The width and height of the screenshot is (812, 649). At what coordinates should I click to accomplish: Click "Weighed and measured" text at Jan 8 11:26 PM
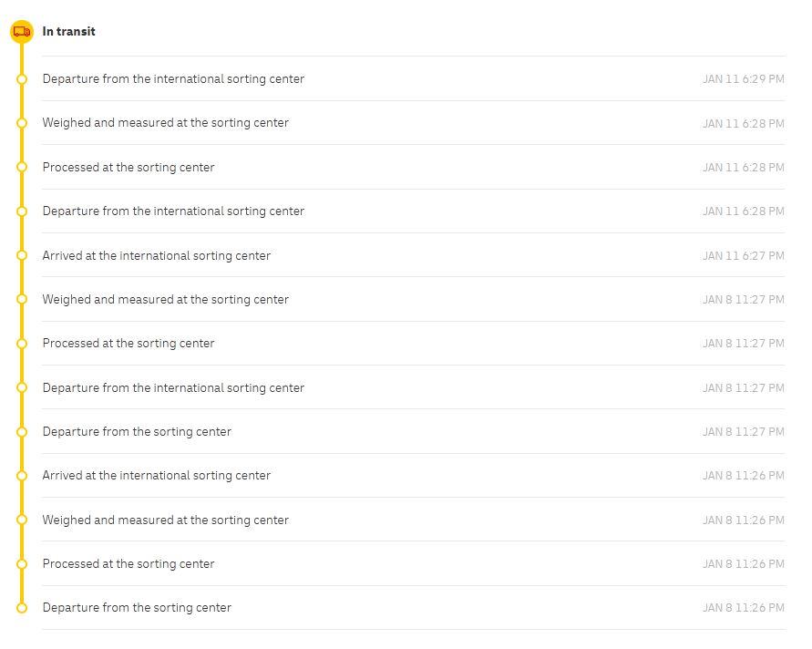[x=165, y=520]
